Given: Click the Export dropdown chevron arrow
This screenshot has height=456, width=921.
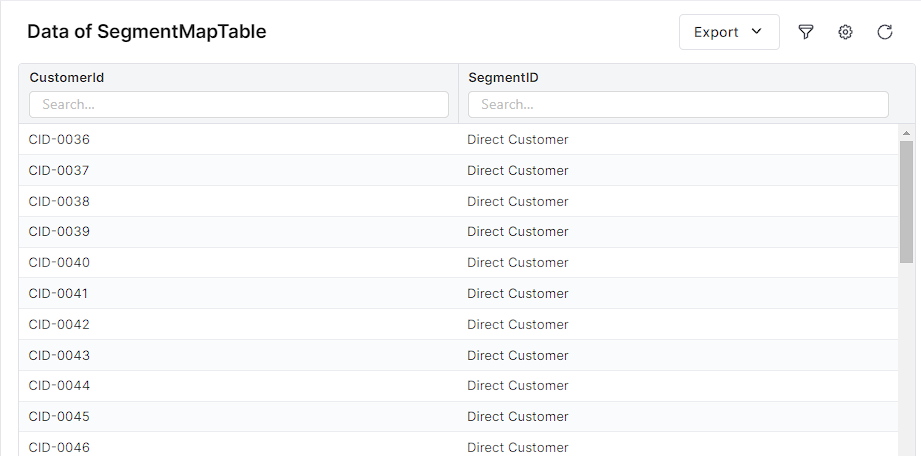Looking at the screenshot, I should [757, 32].
